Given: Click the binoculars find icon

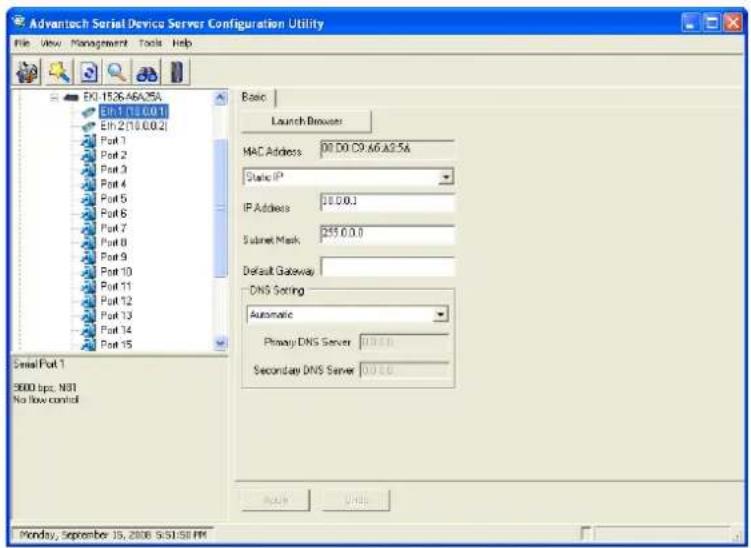Looking at the screenshot, I should click(x=147, y=73).
